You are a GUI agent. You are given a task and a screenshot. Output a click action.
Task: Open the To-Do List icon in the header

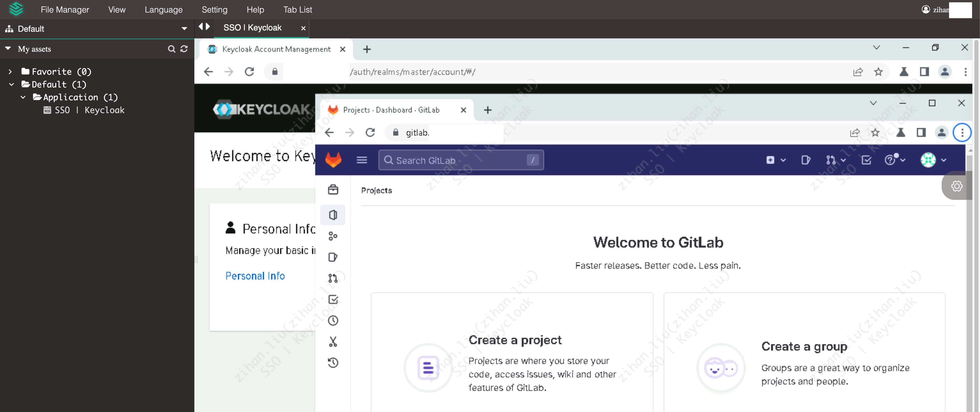click(866, 160)
